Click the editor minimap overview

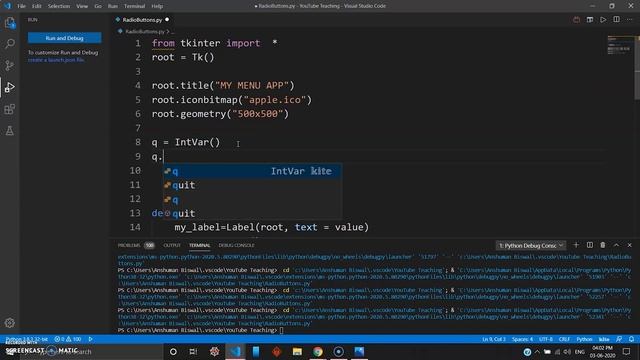tap(619, 45)
